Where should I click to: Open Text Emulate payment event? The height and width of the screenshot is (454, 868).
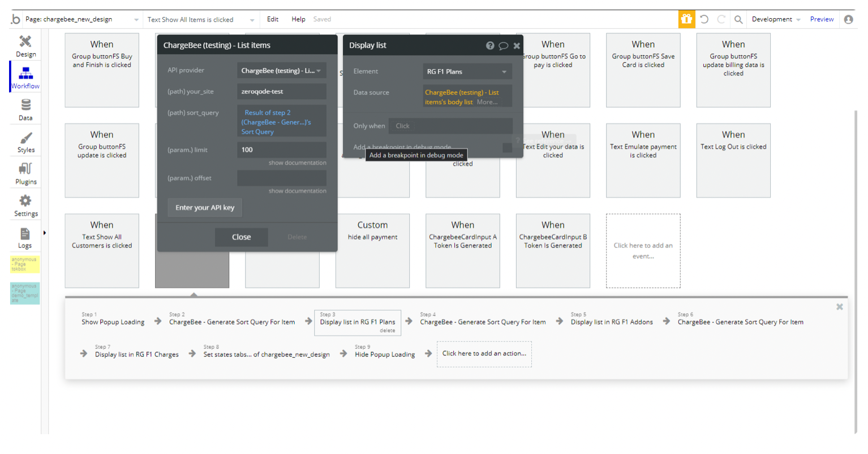[x=643, y=160]
